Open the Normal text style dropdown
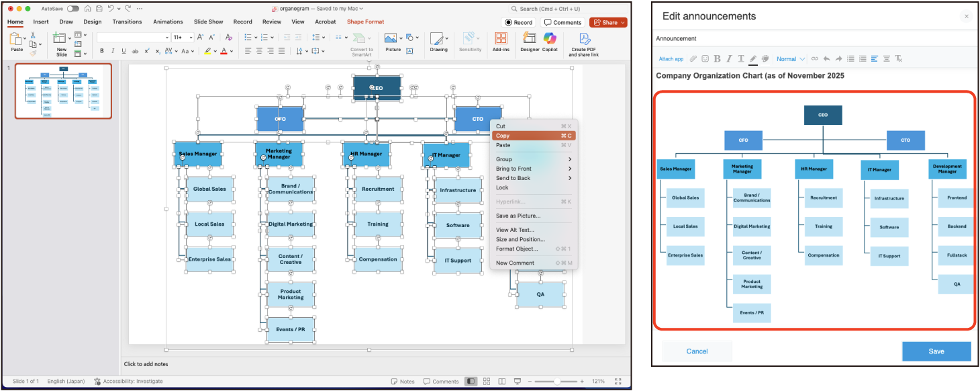 (x=790, y=59)
